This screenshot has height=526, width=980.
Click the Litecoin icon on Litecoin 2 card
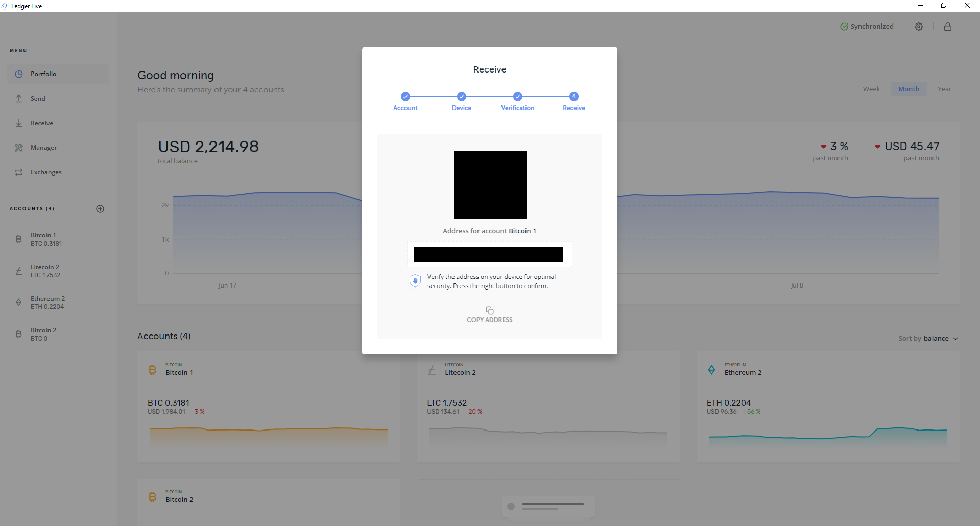pos(432,370)
